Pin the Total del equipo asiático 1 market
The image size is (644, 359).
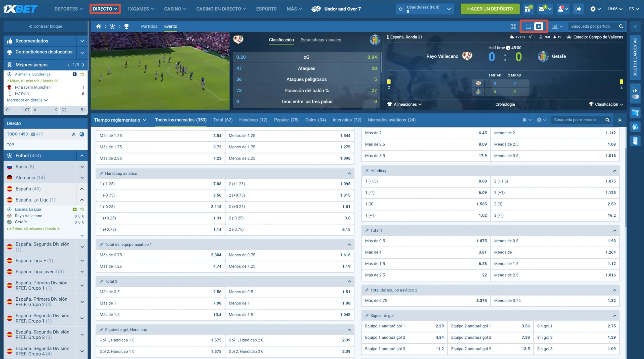[101, 245]
